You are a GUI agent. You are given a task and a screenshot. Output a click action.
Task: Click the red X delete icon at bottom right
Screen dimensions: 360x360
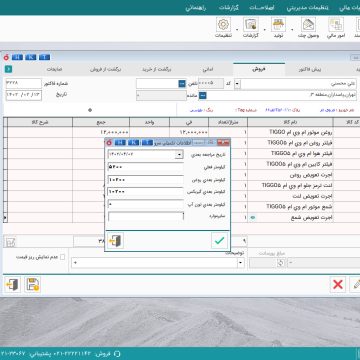pos(338,285)
